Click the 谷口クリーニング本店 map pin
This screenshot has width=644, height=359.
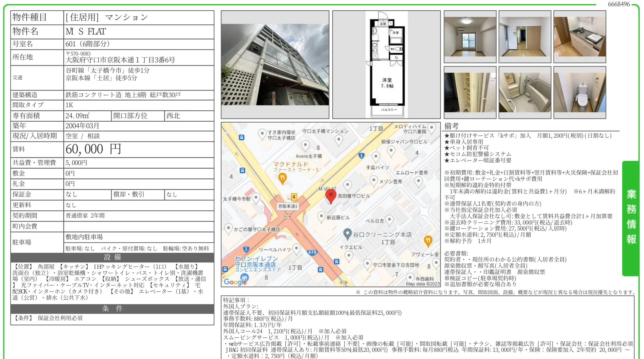347,234
